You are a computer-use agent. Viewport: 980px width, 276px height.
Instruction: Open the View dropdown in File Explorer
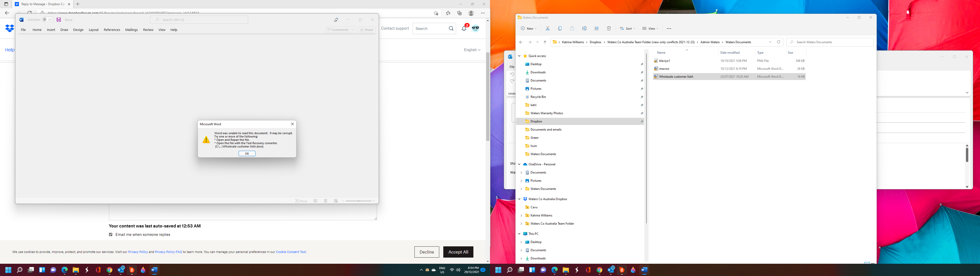(650, 29)
